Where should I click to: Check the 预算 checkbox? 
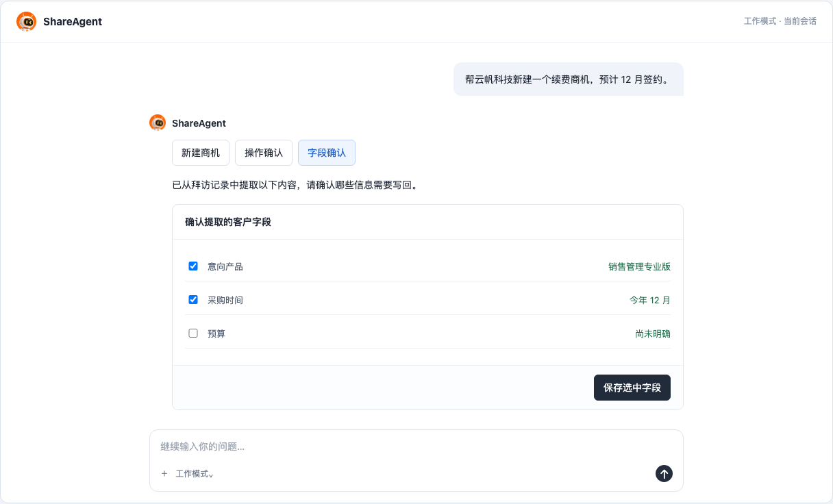[x=193, y=333]
